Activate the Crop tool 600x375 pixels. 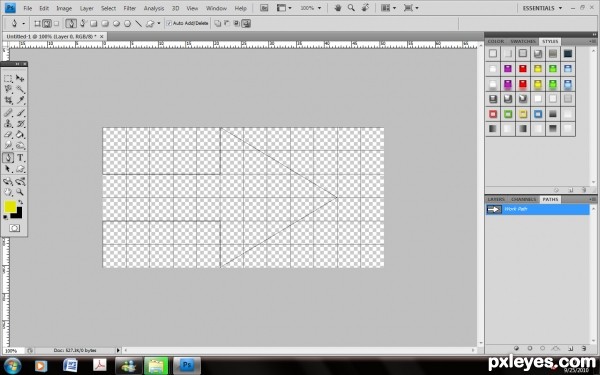click(8, 100)
